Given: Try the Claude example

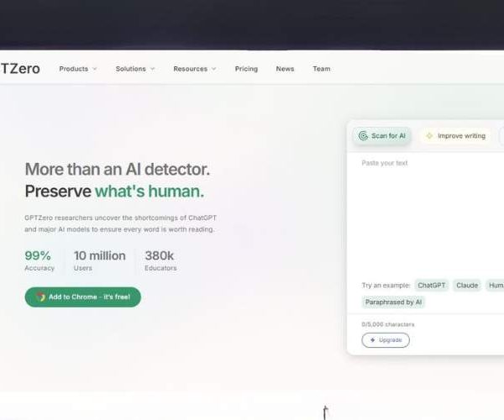Looking at the screenshot, I should tap(467, 286).
